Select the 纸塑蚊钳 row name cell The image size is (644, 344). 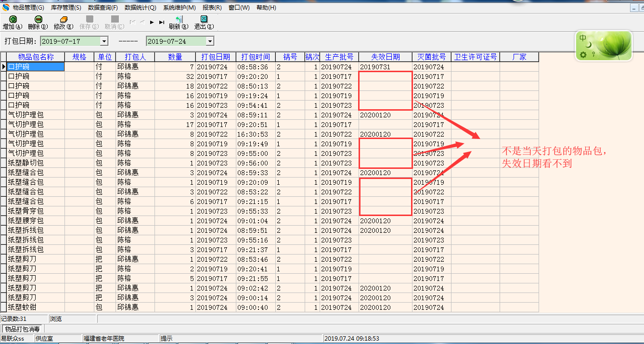[x=36, y=307]
